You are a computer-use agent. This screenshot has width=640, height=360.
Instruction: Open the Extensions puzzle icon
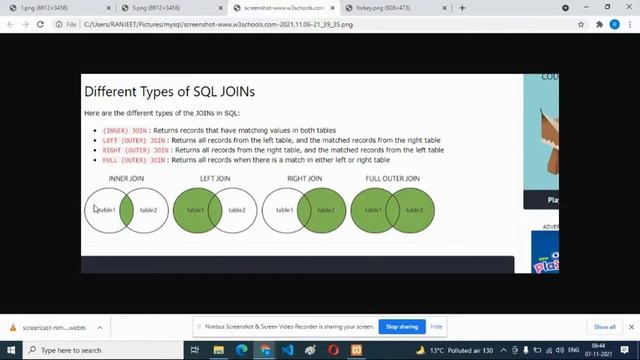tap(599, 24)
